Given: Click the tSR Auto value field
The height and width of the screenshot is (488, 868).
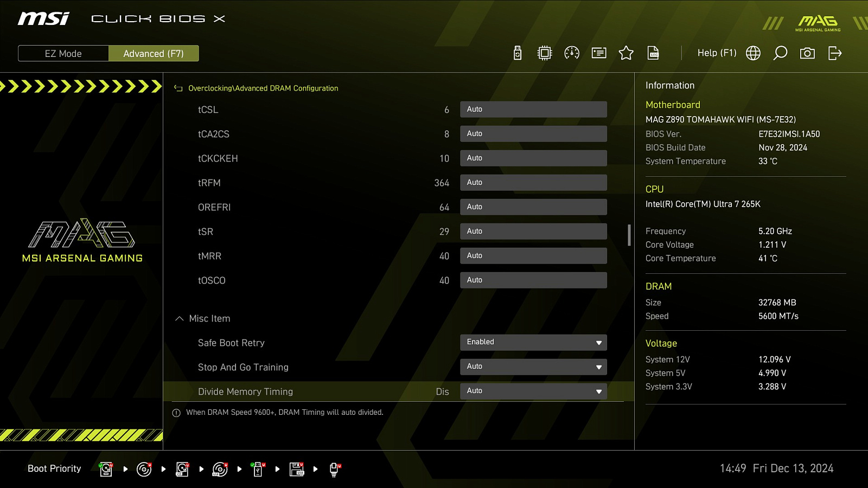Looking at the screenshot, I should [x=533, y=231].
